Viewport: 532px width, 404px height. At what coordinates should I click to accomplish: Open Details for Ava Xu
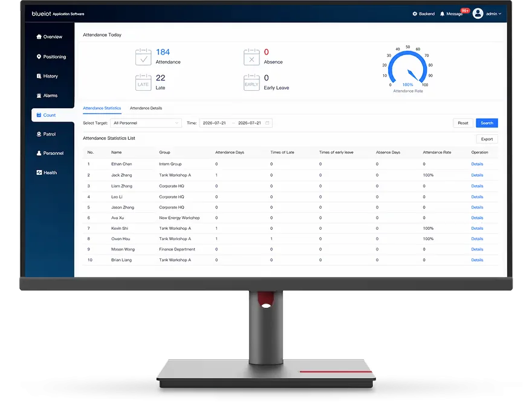coord(477,218)
